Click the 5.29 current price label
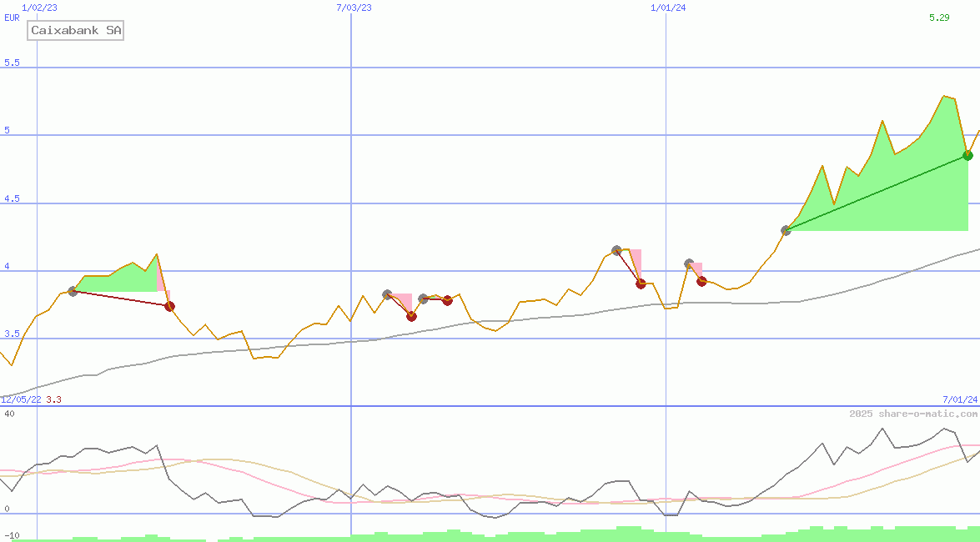Image resolution: width=980 pixels, height=542 pixels. (x=938, y=16)
